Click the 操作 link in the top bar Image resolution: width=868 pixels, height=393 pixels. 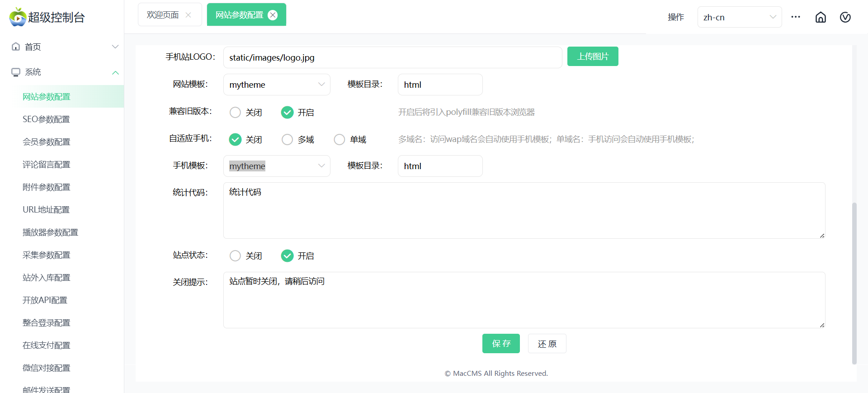pos(676,17)
